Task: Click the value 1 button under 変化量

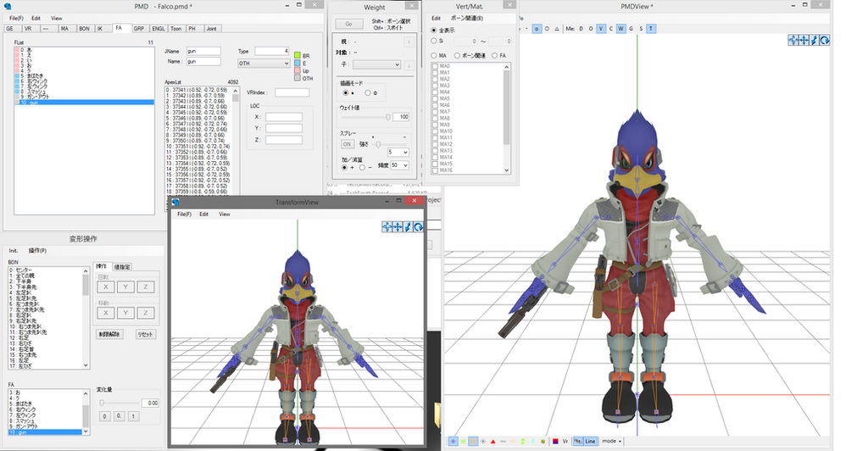Action: point(133,416)
